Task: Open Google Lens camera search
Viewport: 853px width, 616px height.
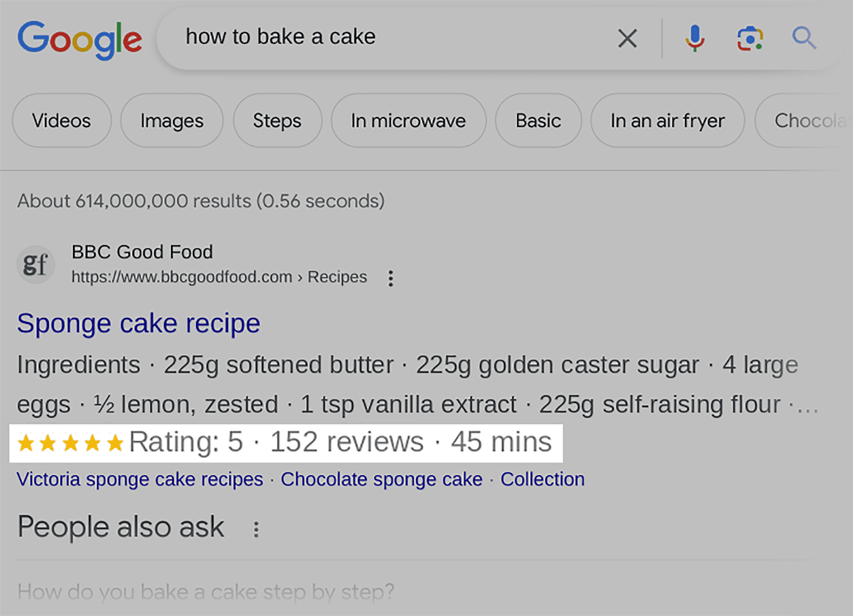Action: 750,37
